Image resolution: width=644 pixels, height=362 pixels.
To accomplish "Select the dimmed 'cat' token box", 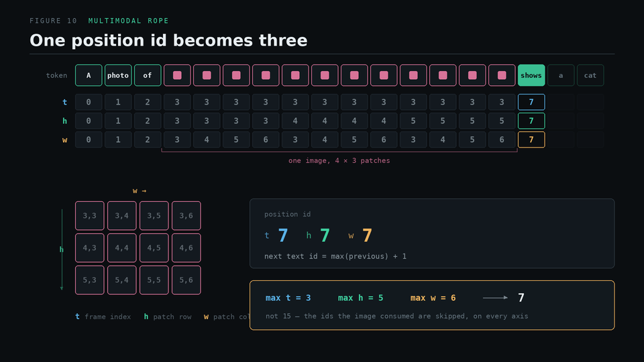I will point(590,75).
